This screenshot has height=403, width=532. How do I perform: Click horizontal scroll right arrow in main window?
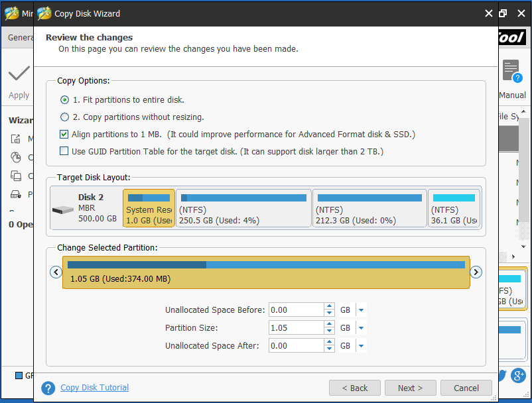[x=513, y=257]
